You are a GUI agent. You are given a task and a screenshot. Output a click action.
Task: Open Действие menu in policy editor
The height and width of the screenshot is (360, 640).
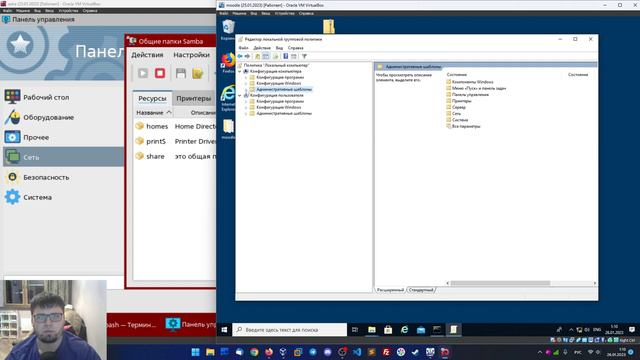coord(262,48)
